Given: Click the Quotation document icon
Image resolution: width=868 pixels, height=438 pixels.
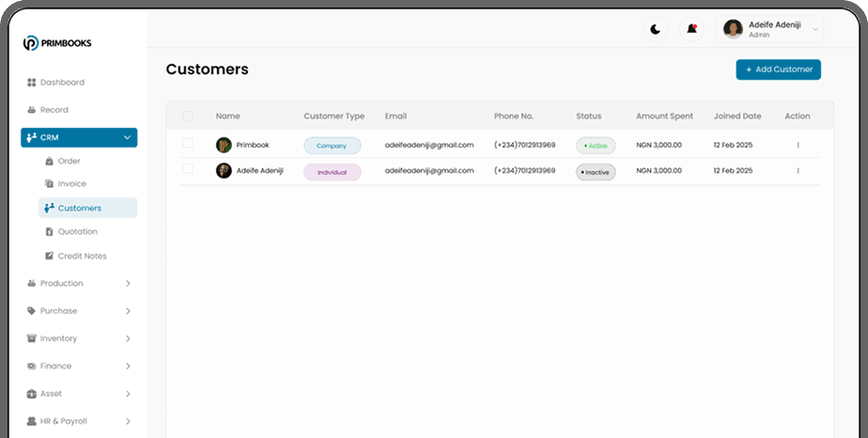Looking at the screenshot, I should (49, 231).
